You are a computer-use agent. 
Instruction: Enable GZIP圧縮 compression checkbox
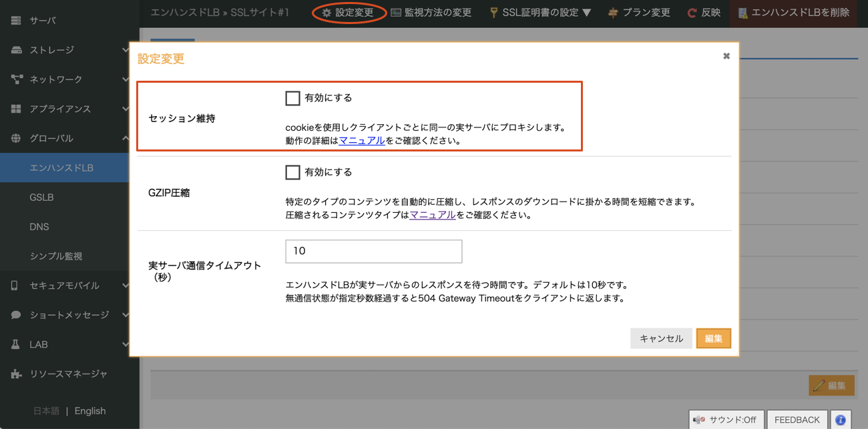point(292,172)
